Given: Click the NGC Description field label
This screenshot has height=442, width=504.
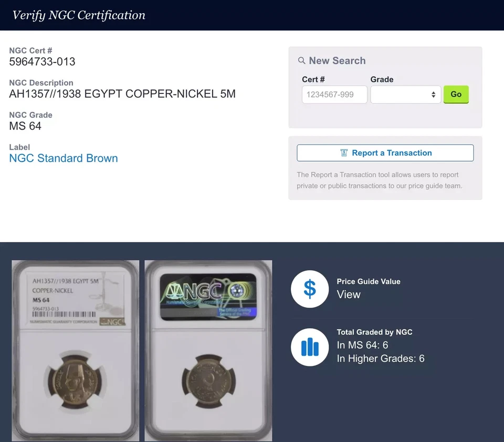Looking at the screenshot, I should point(41,82).
